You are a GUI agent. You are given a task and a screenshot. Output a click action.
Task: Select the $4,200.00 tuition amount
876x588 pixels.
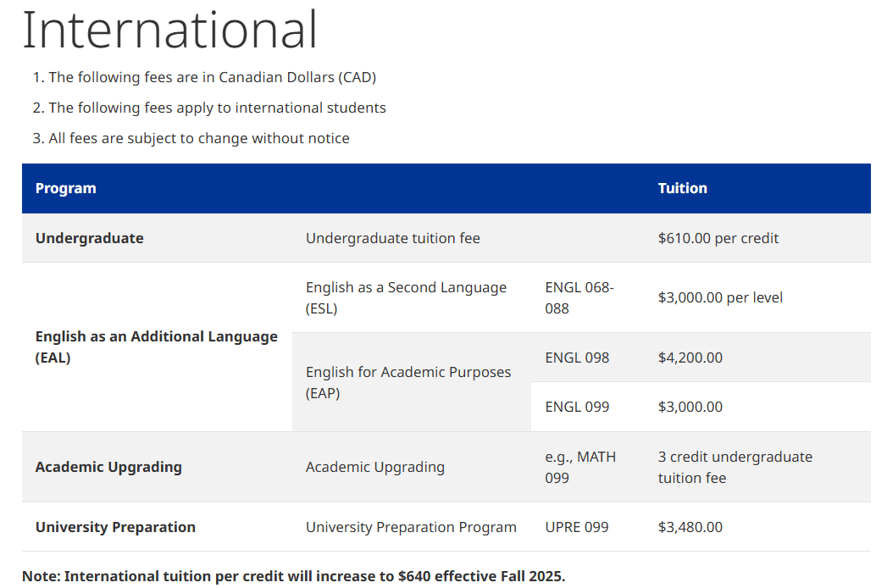(x=690, y=358)
